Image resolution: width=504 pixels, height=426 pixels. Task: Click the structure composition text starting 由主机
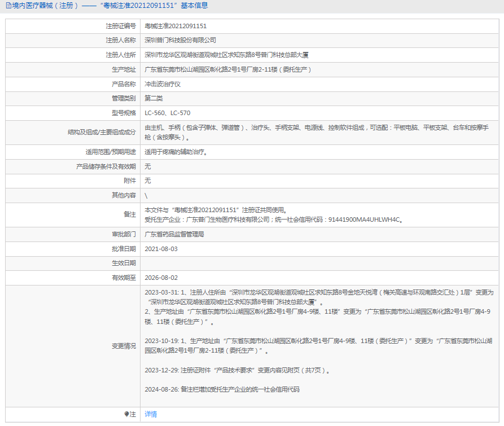317,133
